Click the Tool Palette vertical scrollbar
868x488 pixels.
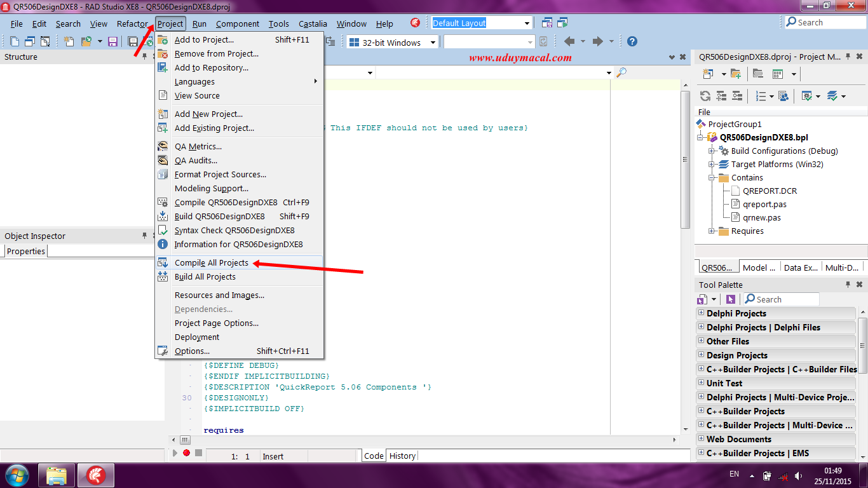[862, 383]
